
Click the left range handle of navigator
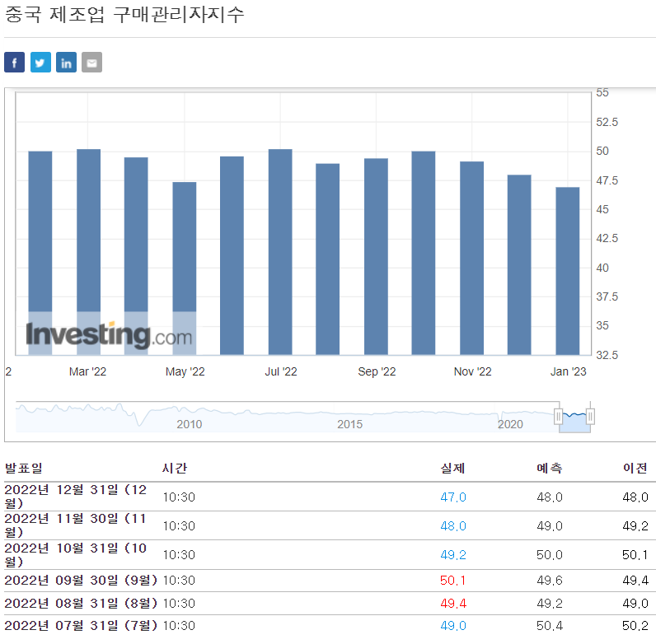558,417
